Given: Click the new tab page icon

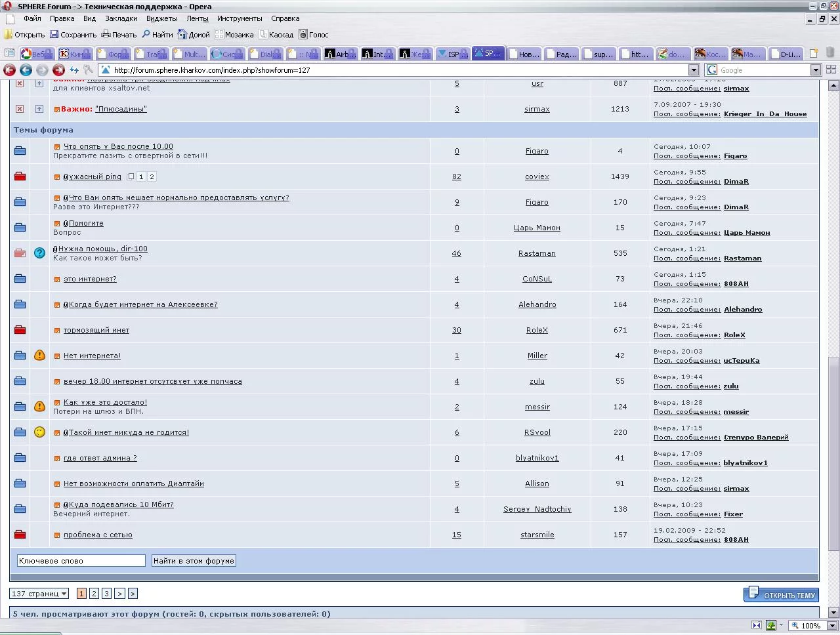Looking at the screenshot, I should coord(814,54).
